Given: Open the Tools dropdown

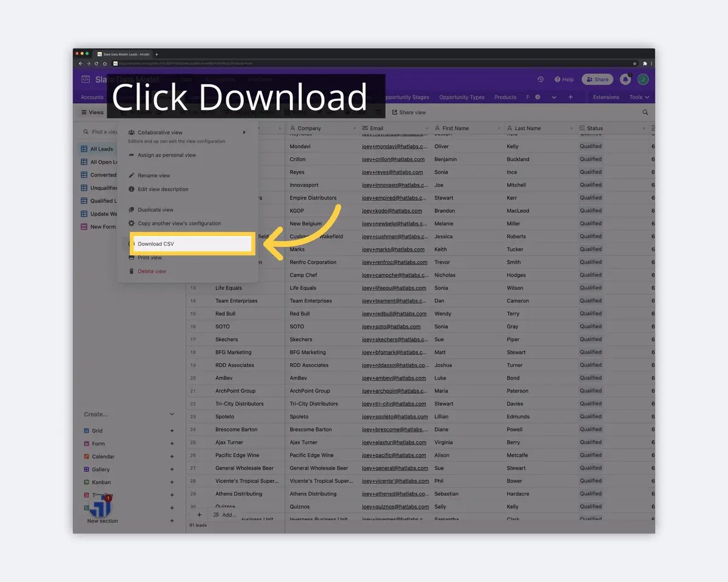Looking at the screenshot, I should click(x=639, y=96).
